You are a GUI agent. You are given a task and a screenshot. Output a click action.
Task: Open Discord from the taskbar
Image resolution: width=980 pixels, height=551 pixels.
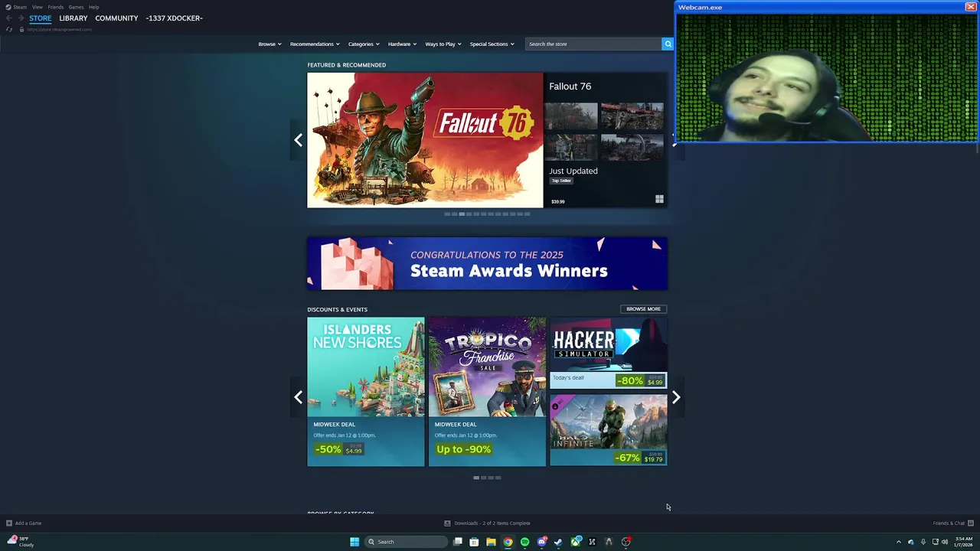click(x=541, y=542)
